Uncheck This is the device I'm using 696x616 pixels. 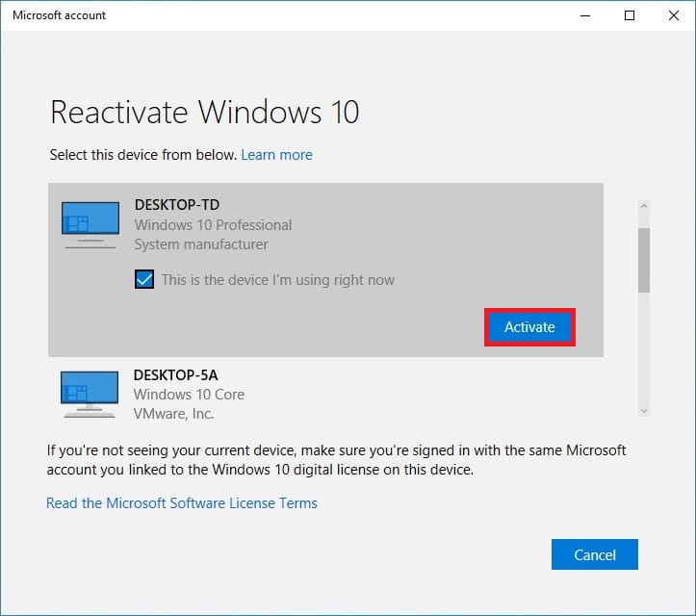(144, 279)
